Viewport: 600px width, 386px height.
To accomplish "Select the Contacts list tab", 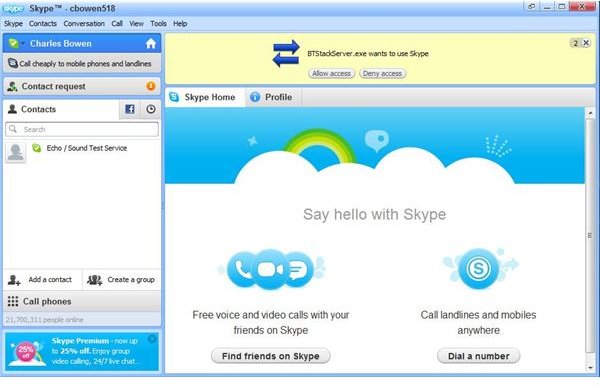I will [61, 109].
